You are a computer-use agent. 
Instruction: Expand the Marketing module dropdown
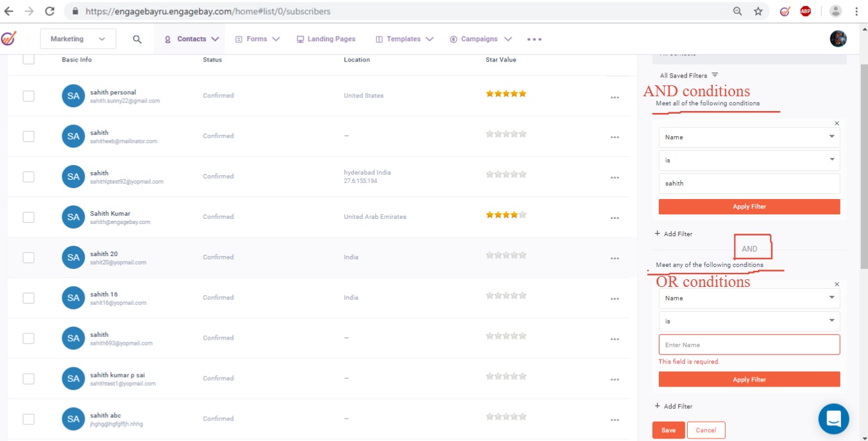pos(78,39)
